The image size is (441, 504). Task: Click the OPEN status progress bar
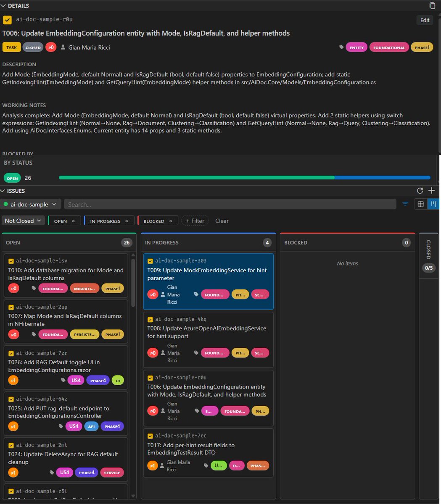(245, 178)
